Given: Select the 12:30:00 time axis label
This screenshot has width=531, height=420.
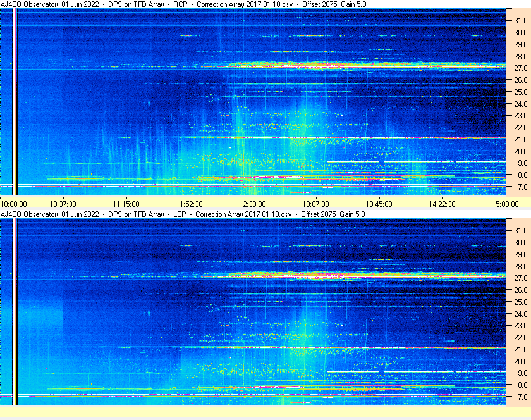Looking at the screenshot, I should (252, 204).
